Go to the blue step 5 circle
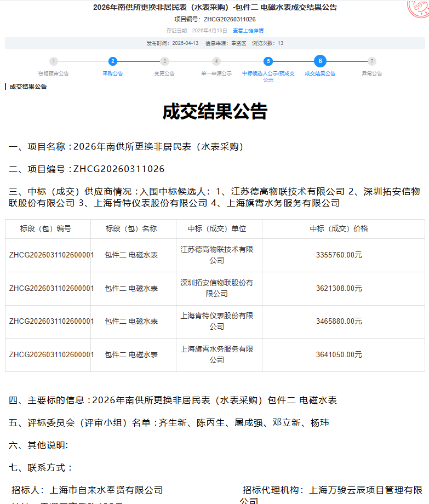This screenshot has width=429, height=504. point(268,61)
